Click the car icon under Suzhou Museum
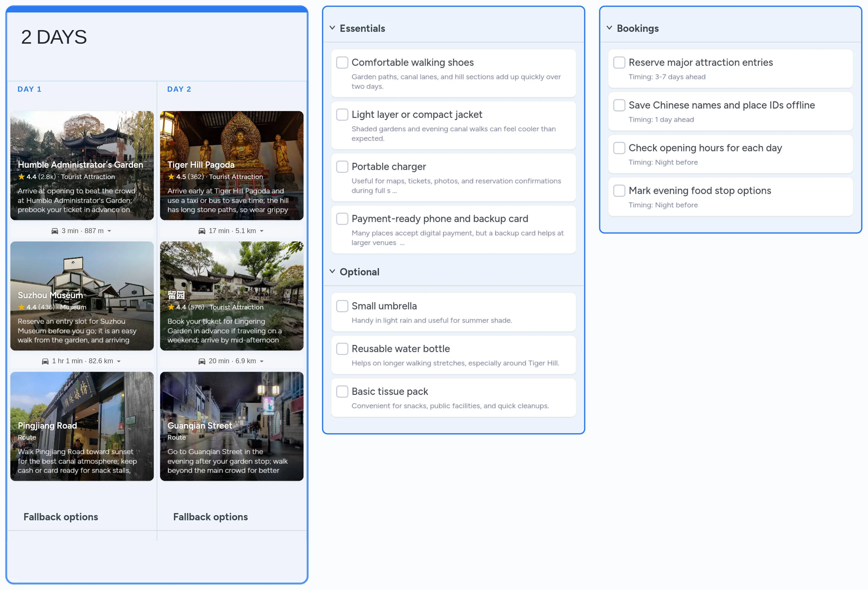The width and height of the screenshot is (868, 590). tap(45, 361)
